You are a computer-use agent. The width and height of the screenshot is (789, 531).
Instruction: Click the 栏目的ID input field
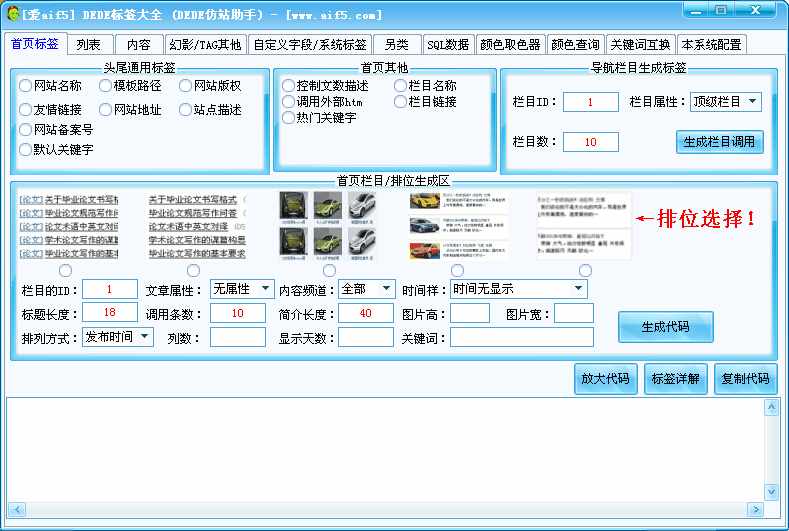pos(110,289)
